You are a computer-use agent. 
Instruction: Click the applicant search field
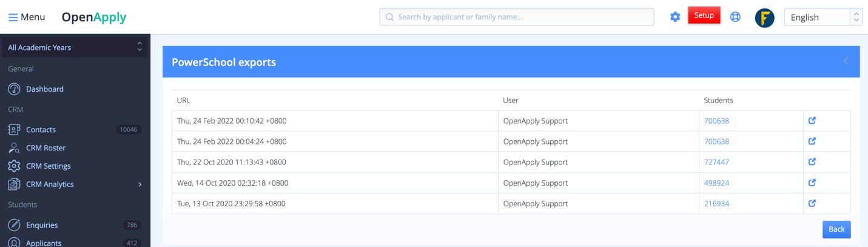(517, 17)
